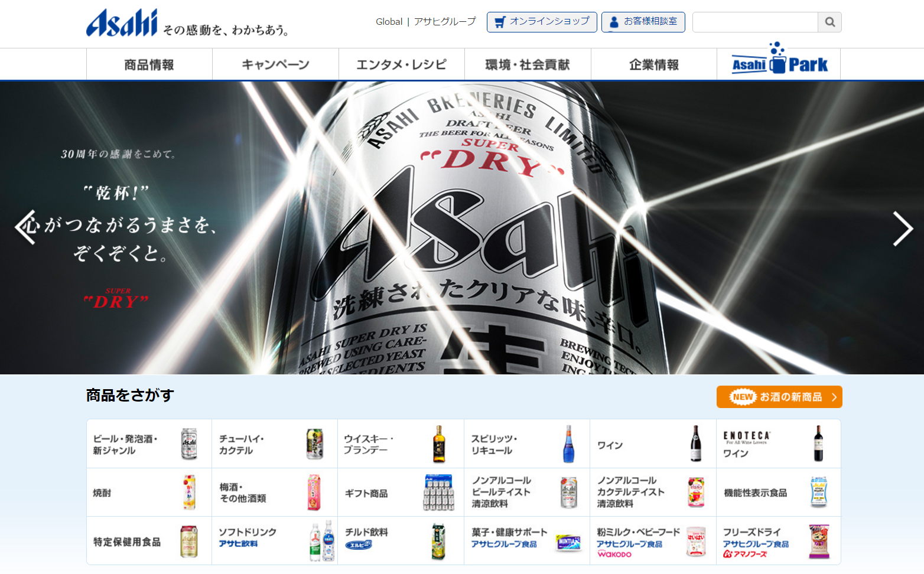
Task: Open the 焼酎 category
Action: click(149, 493)
